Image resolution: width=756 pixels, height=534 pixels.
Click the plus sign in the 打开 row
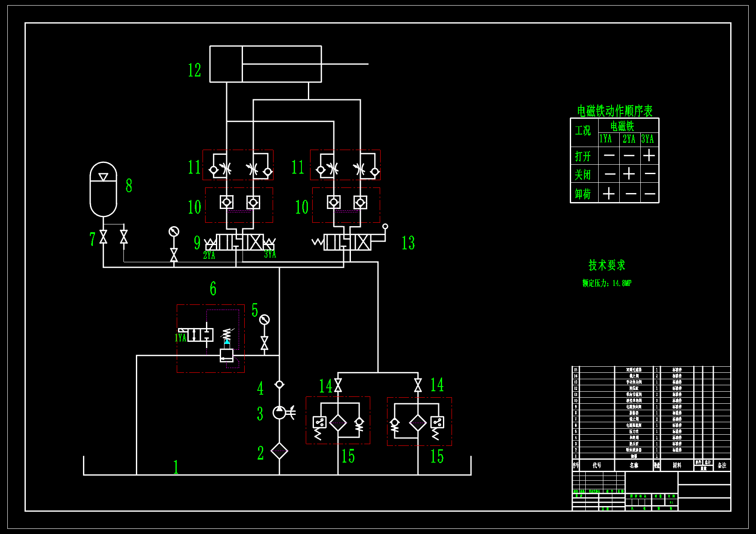tap(649, 155)
